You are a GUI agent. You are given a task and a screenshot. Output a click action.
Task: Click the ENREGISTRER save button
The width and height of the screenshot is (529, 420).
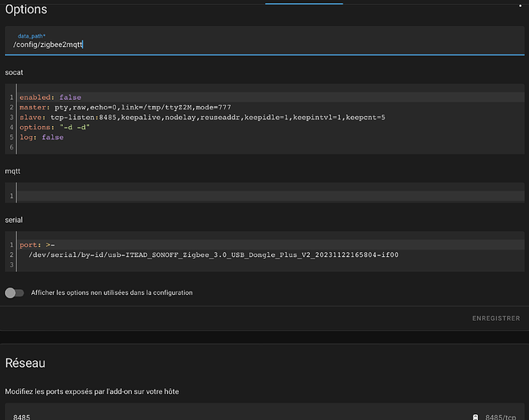[x=496, y=318]
